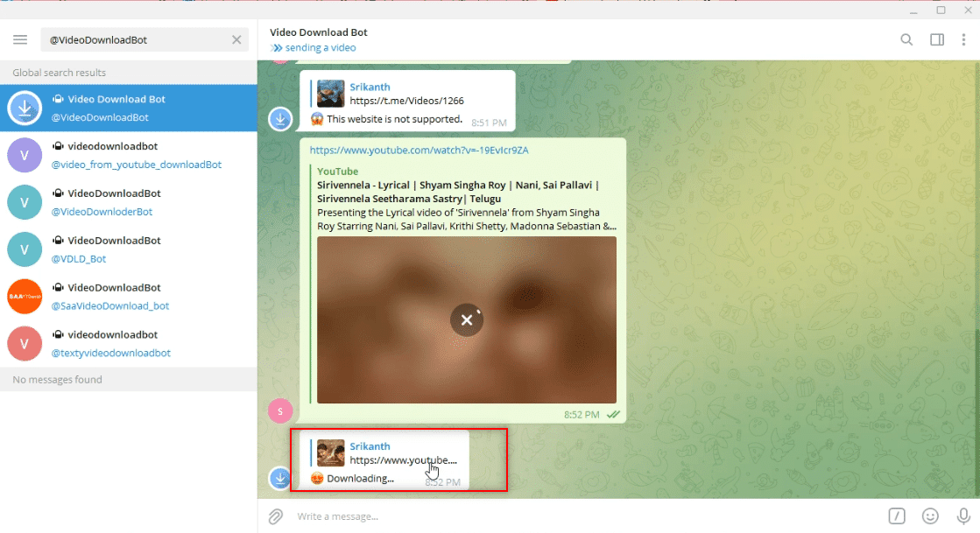This screenshot has height=533, width=980.
Task: Cancel the video download on the thumbnail
Action: pyautogui.click(x=467, y=320)
